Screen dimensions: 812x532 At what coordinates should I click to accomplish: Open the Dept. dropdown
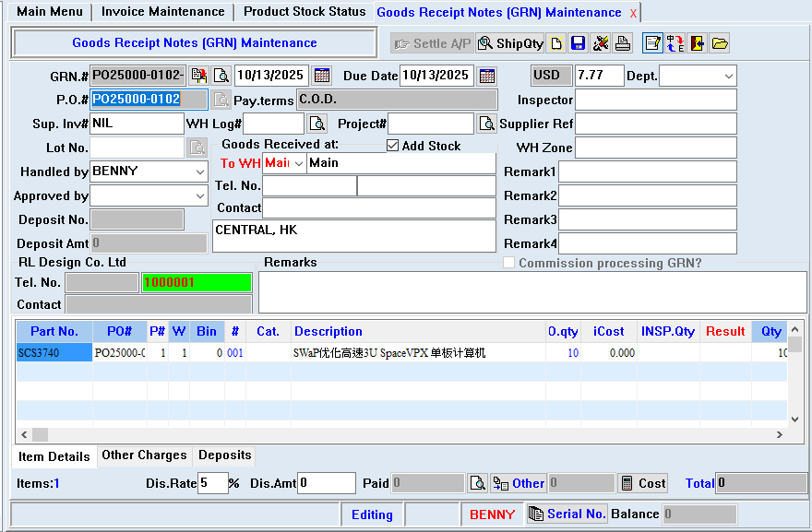pos(728,76)
